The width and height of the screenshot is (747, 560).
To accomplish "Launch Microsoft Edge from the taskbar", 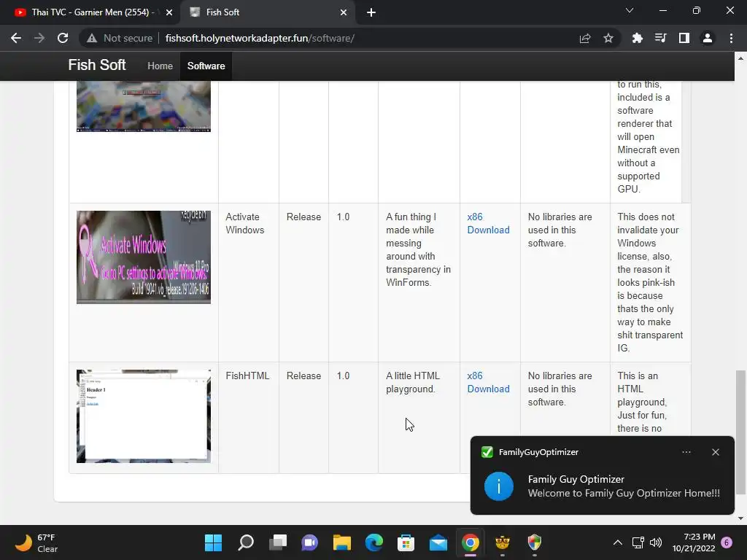I will click(374, 542).
